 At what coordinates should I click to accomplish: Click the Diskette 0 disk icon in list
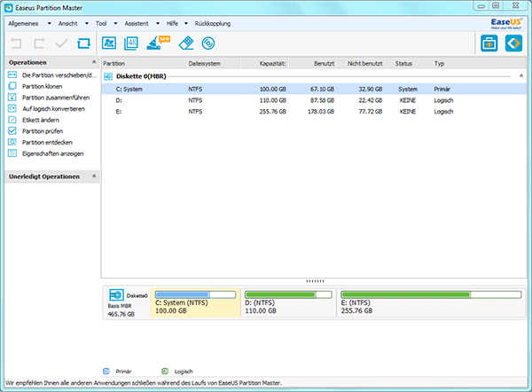[108, 76]
